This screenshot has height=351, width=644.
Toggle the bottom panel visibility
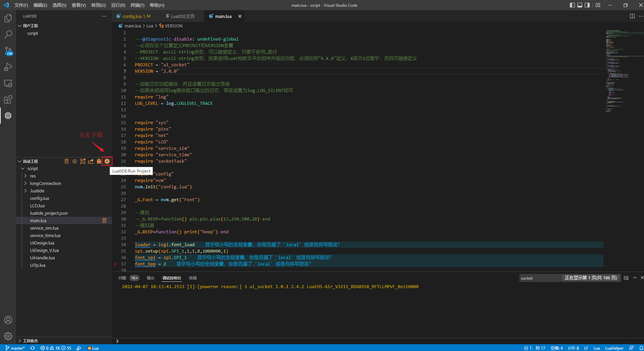coord(580,5)
